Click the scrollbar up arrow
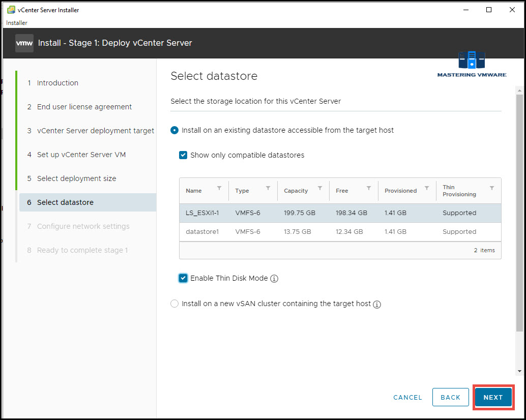526x420 pixels. coord(519,91)
